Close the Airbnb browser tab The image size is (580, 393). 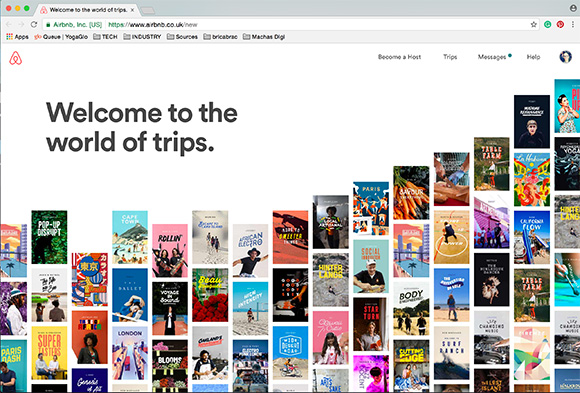tap(132, 10)
